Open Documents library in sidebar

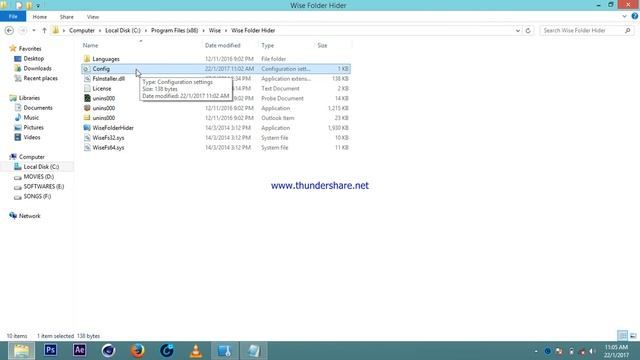click(38, 108)
